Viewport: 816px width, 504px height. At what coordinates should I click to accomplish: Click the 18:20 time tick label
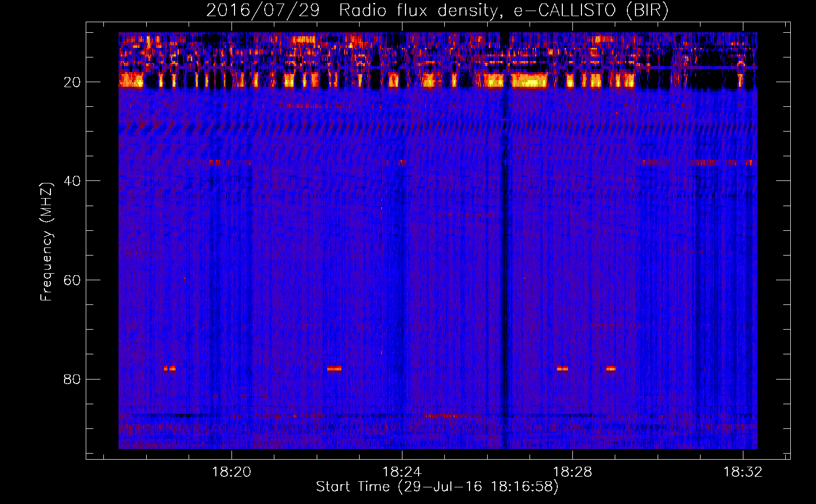pos(231,472)
